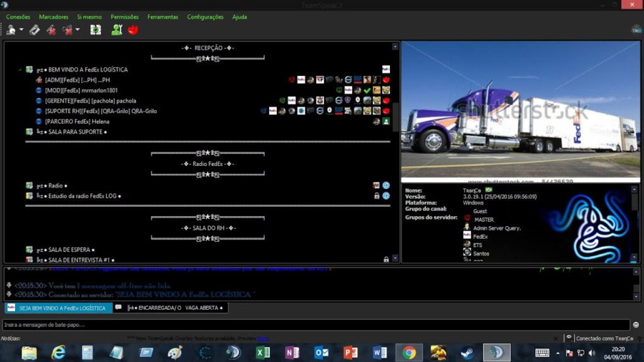Click the double red puzzle-piece toolbar icon

(x=68, y=30)
